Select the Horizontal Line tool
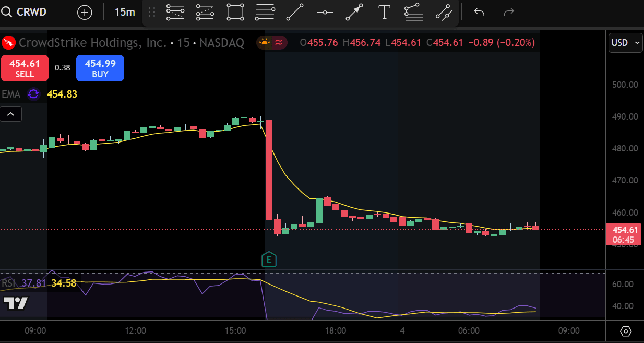 325,12
